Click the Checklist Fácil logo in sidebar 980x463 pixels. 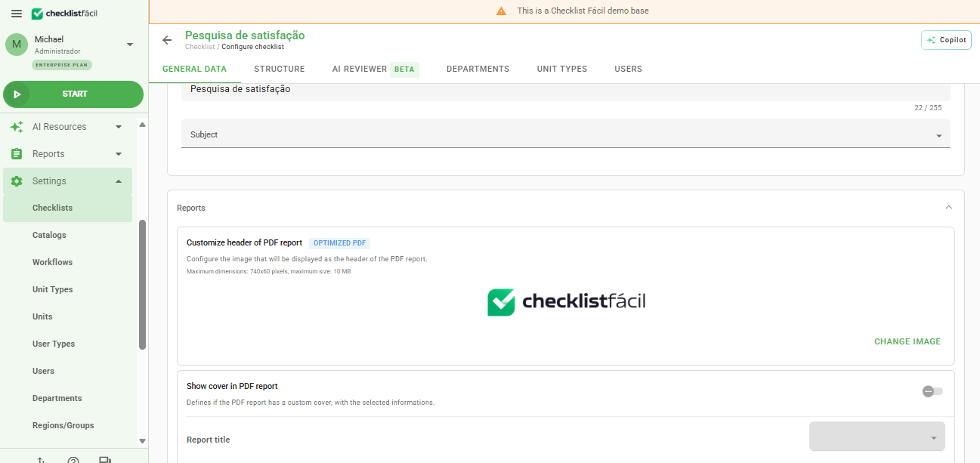point(64,14)
